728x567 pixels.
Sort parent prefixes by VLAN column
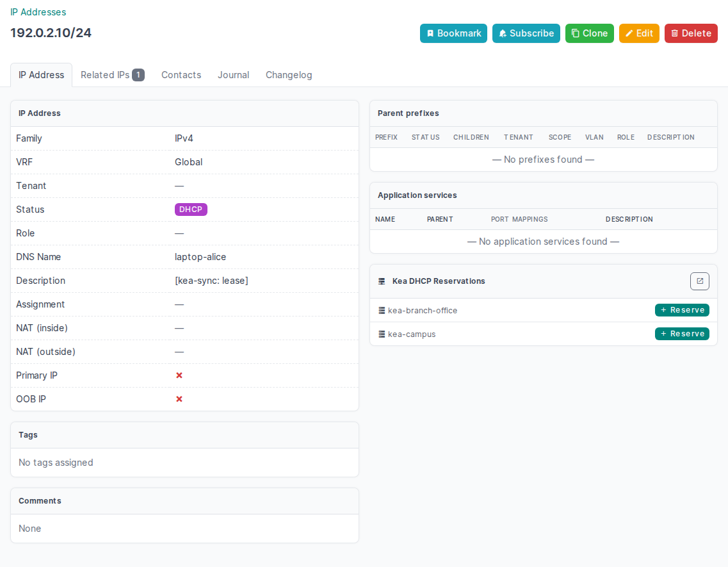click(x=594, y=138)
